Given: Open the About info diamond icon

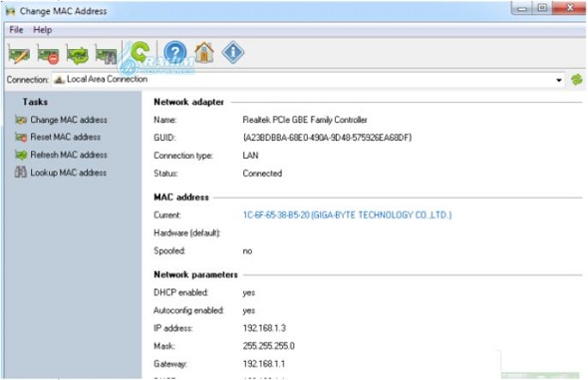Looking at the screenshot, I should pos(233,53).
